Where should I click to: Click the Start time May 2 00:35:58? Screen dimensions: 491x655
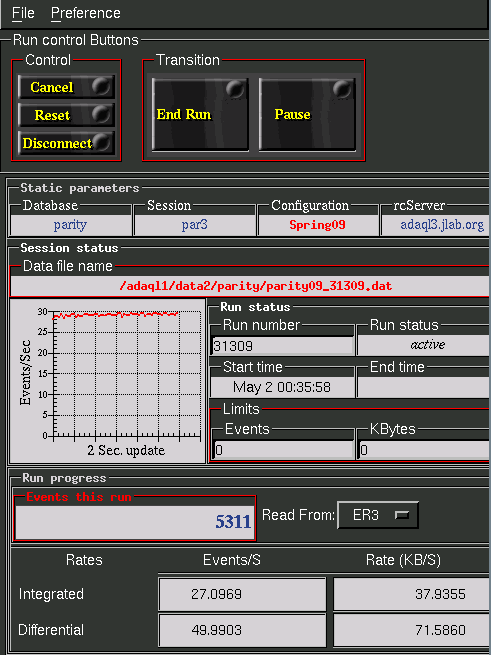point(282,387)
